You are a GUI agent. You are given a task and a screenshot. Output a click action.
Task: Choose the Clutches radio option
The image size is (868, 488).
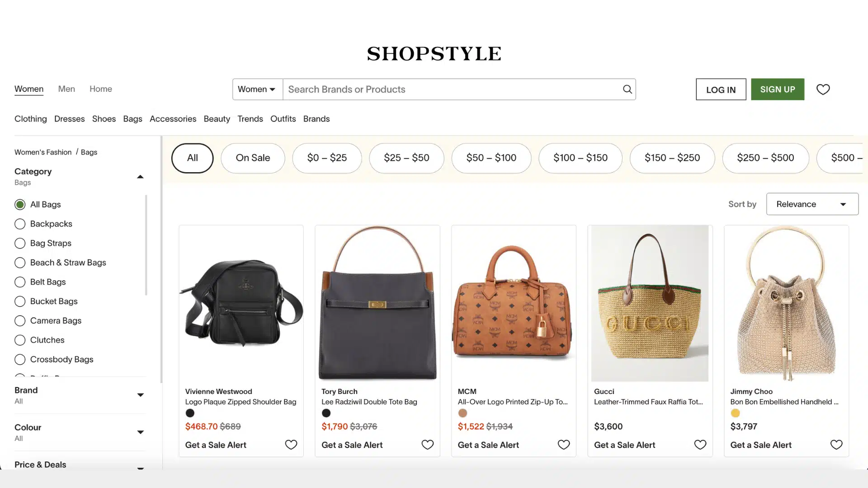tap(20, 340)
